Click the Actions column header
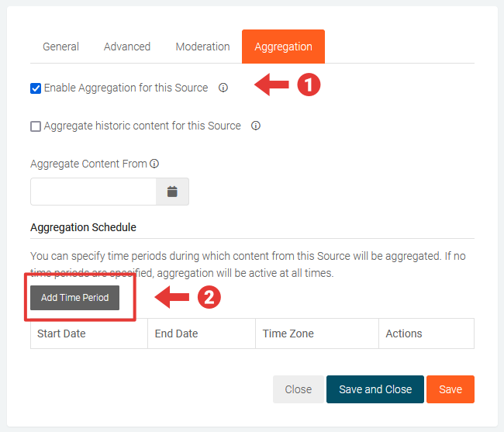Image resolution: width=504 pixels, height=432 pixels. click(404, 334)
